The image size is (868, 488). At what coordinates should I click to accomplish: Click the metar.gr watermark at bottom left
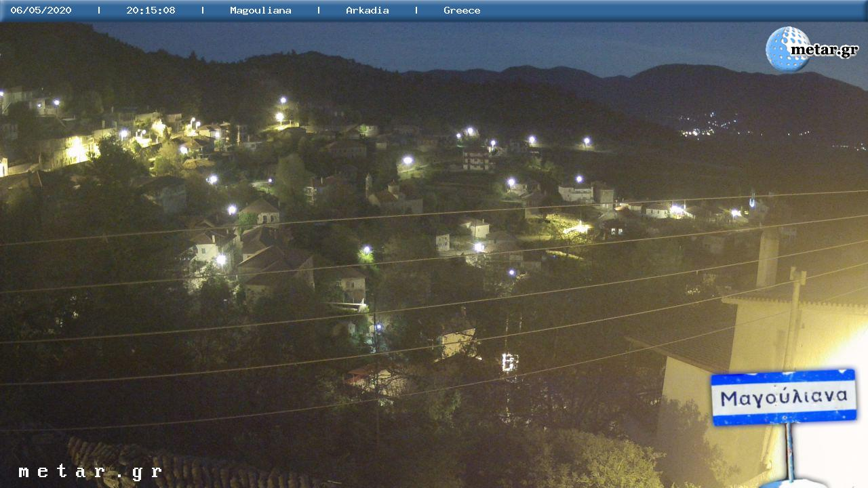90,472
